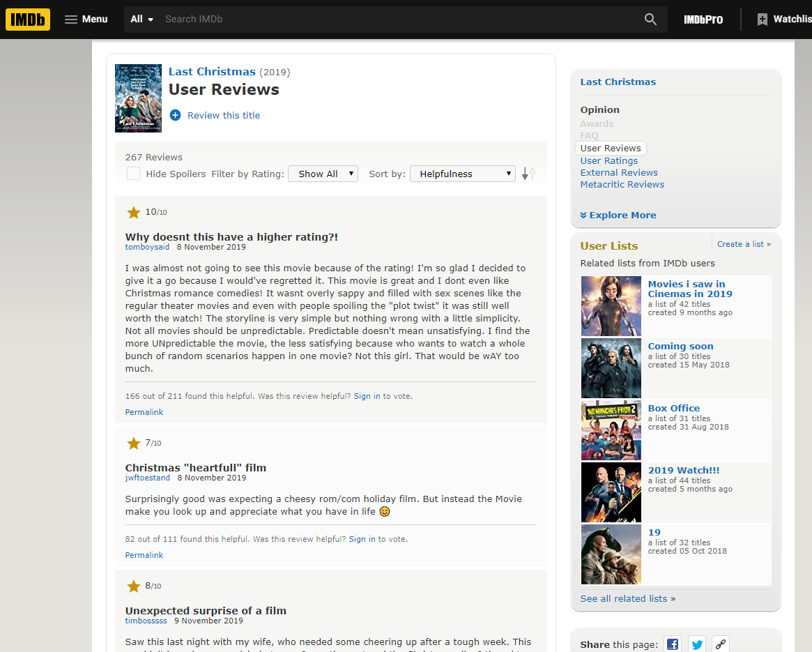Viewport: 812px width, 652px height.
Task: Go to Metacritic Reviews in the sidebar
Action: 622,185
